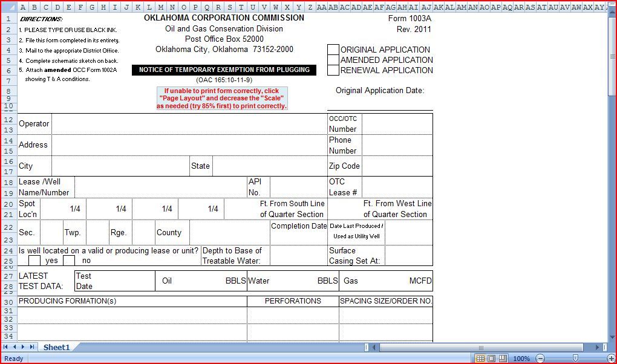The image size is (617, 364).
Task: Check the AMENDED APPLICATION box
Action: [333, 60]
